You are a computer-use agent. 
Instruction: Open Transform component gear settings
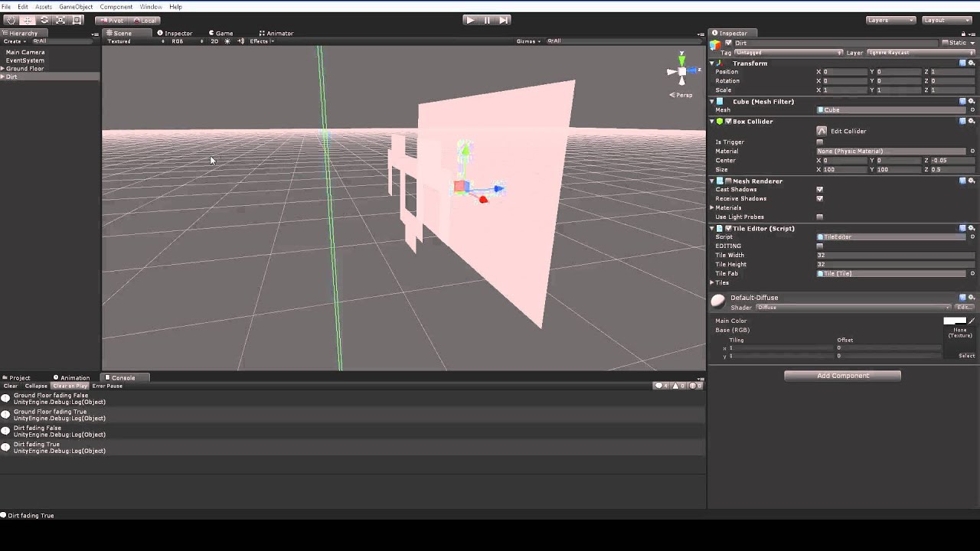pyautogui.click(x=972, y=63)
